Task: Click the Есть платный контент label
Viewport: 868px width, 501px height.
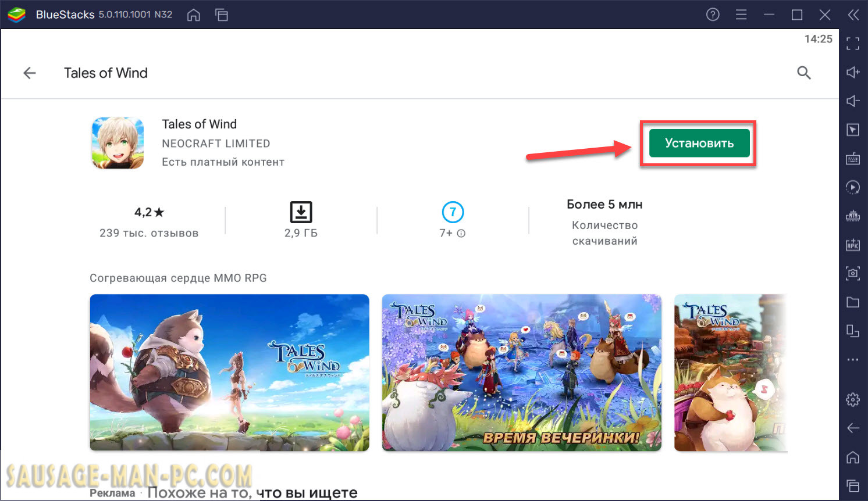Action: tap(223, 162)
